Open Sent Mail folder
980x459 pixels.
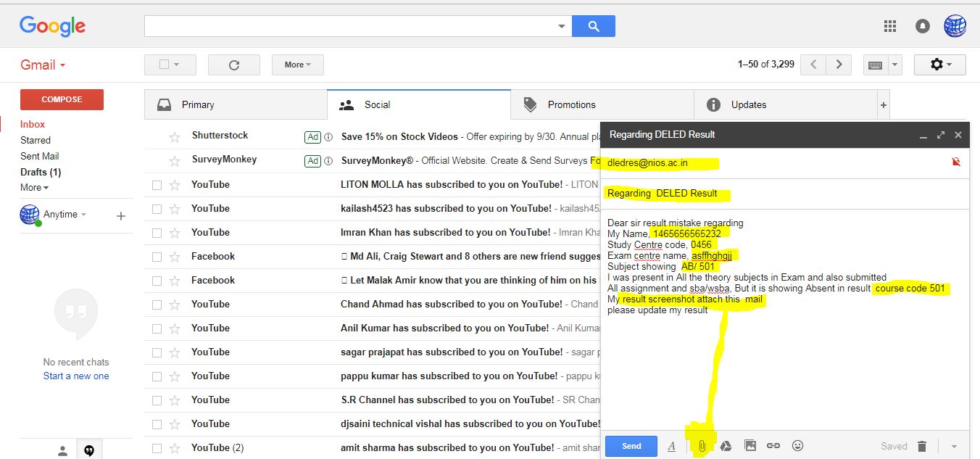tap(40, 156)
